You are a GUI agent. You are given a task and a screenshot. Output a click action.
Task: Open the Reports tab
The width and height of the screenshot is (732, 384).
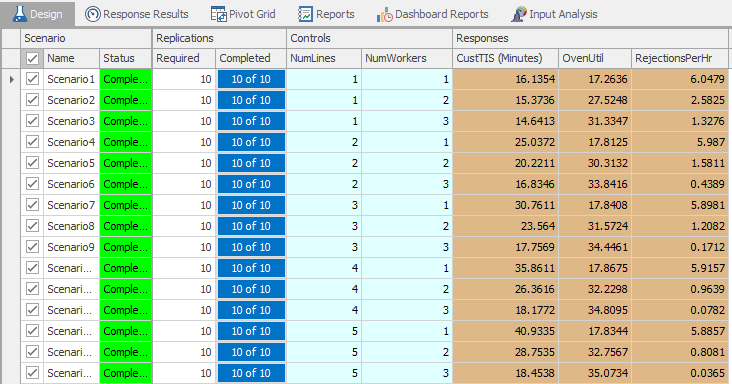[x=326, y=14]
